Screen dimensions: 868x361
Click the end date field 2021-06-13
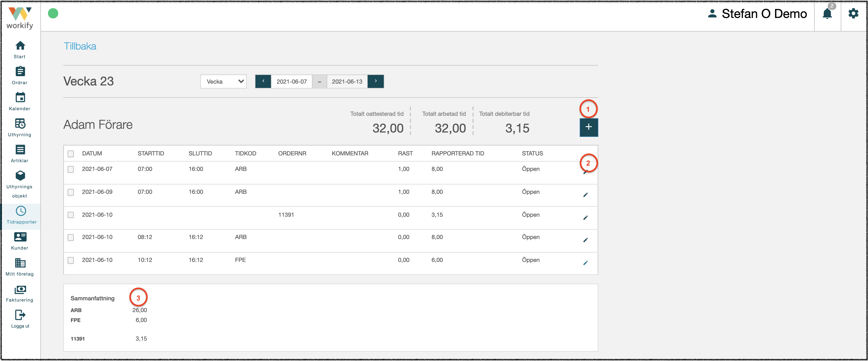[x=347, y=81]
